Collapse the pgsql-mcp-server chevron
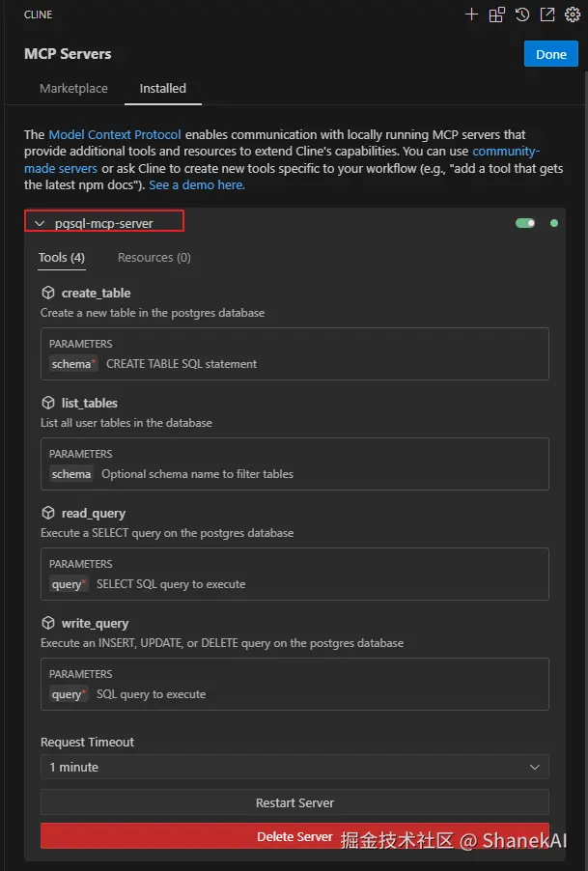This screenshot has height=871, width=588. coord(40,223)
